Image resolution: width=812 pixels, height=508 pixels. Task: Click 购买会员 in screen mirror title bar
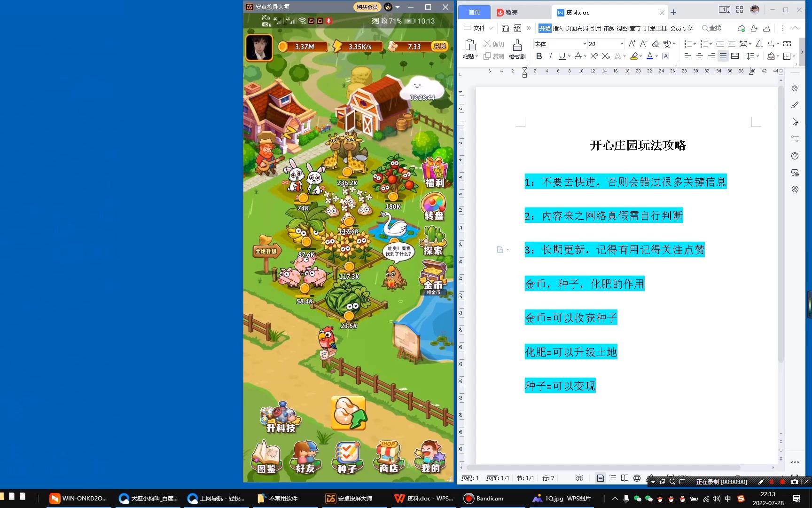(367, 7)
